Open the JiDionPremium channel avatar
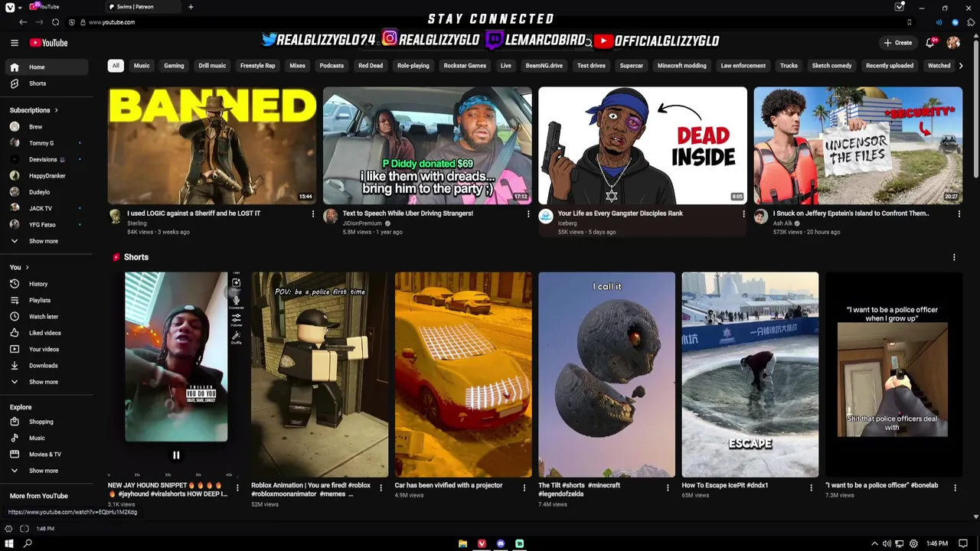The image size is (980, 551). pyautogui.click(x=330, y=217)
